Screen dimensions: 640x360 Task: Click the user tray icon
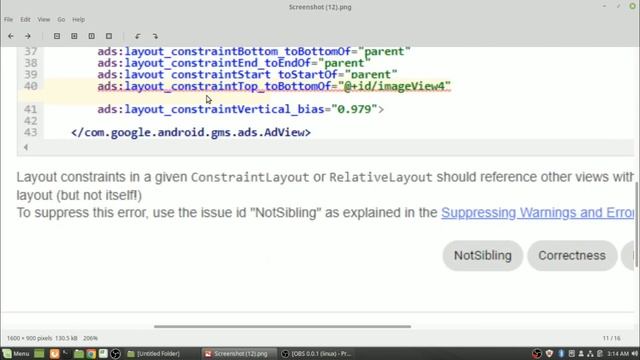(581, 353)
